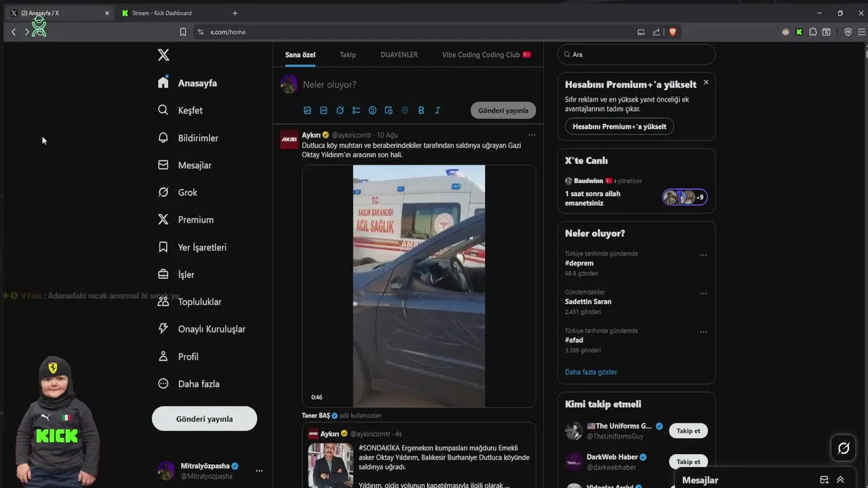This screenshot has width=868, height=488.
Task: Open Yer İşaretleri bookmarks
Action: tap(192, 247)
